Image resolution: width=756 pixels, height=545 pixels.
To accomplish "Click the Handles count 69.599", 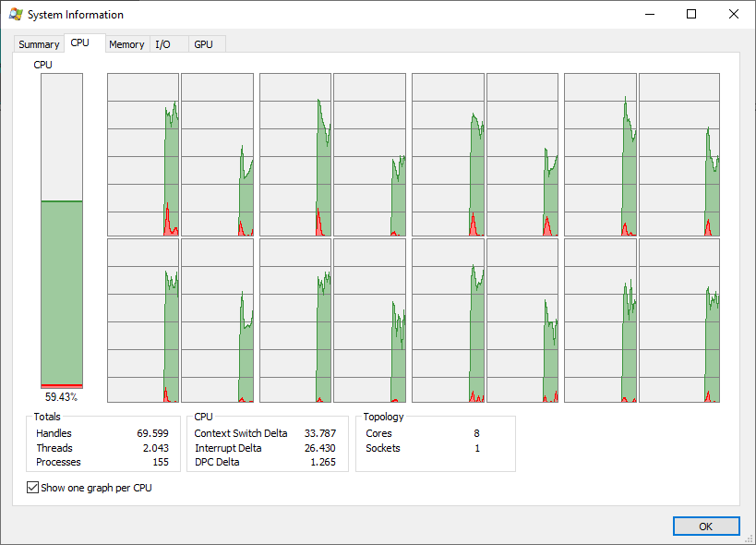I will pyautogui.click(x=153, y=433).
